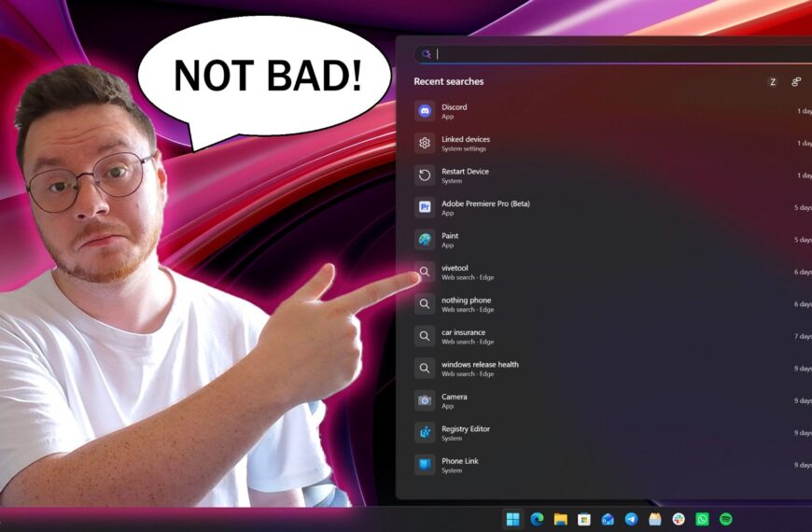Click the magnifier icon beside nothing phone
Viewport: 812px width, 532px height.
click(x=425, y=303)
